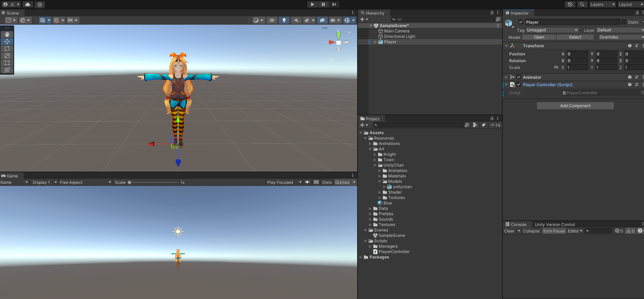The width and height of the screenshot is (644, 299).
Task: Select Directional Light in the Hierarchy
Action: pyautogui.click(x=400, y=36)
